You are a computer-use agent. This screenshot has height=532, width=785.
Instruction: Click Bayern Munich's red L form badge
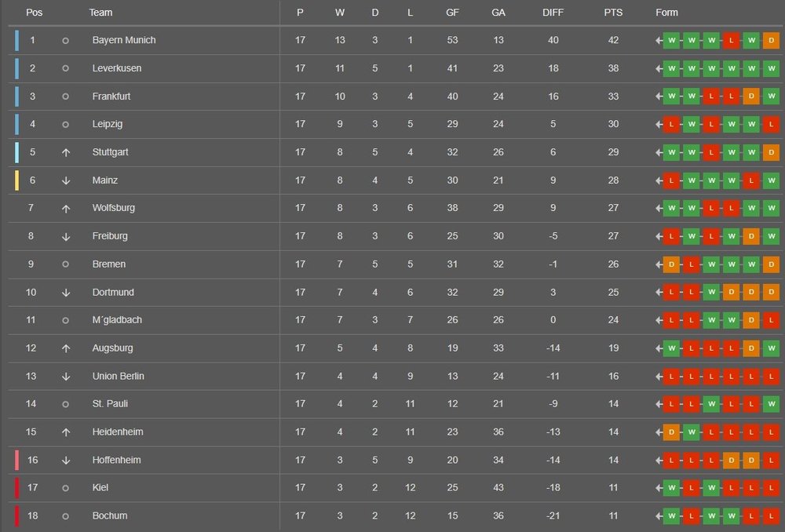tap(731, 41)
